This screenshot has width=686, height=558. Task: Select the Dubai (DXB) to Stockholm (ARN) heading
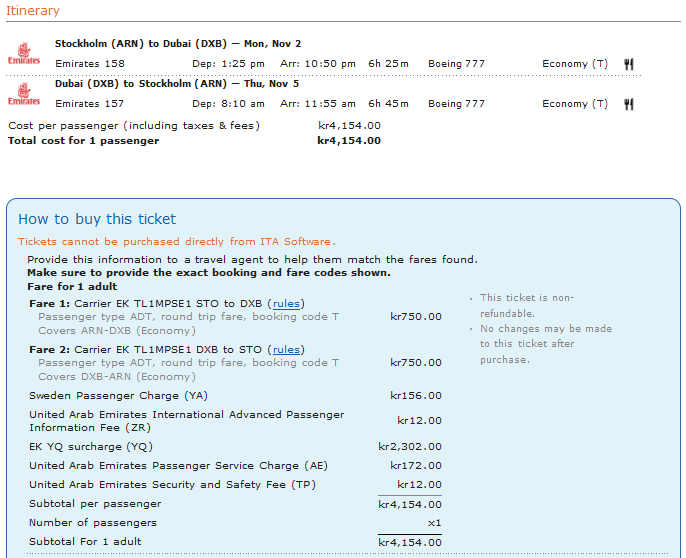click(x=177, y=84)
